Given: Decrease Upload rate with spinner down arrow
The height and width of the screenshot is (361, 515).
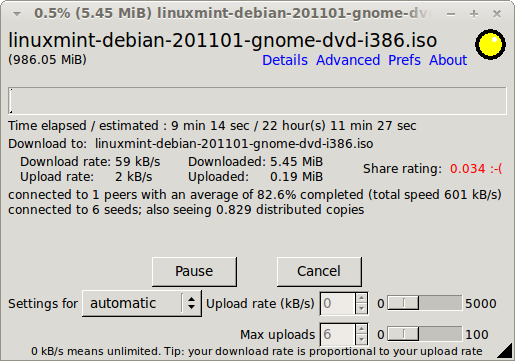Looking at the screenshot, I should [x=361, y=309].
